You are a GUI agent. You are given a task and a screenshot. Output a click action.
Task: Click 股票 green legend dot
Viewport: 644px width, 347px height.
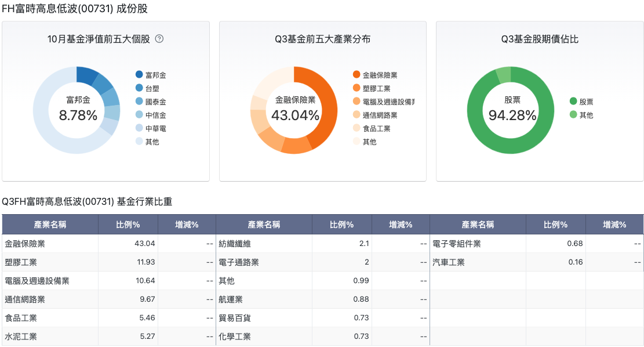[x=573, y=101]
